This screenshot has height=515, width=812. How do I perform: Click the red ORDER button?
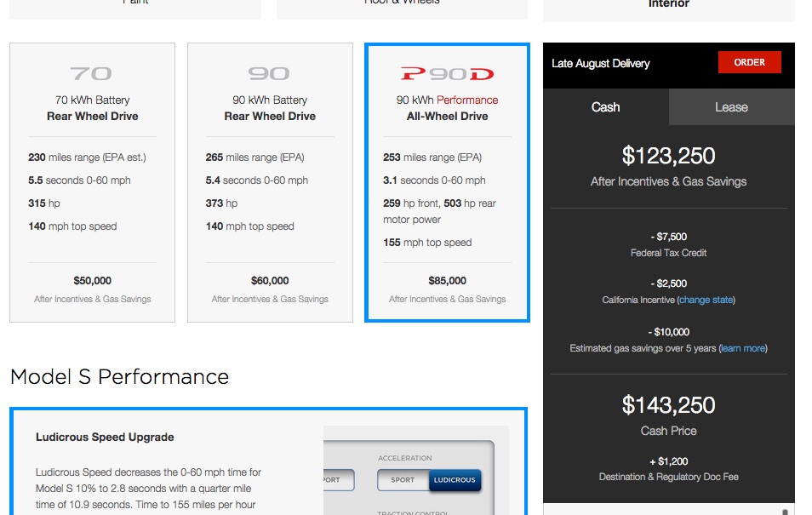(749, 62)
